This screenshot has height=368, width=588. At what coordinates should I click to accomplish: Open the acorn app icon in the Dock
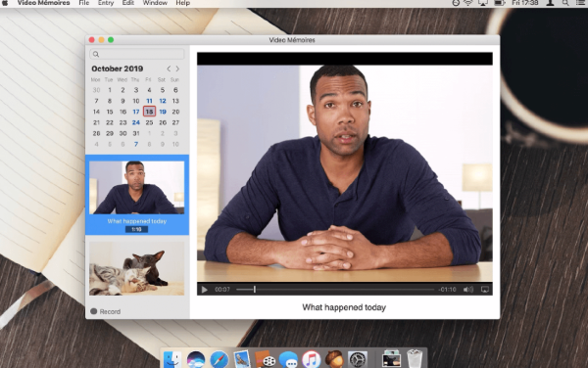(334, 358)
